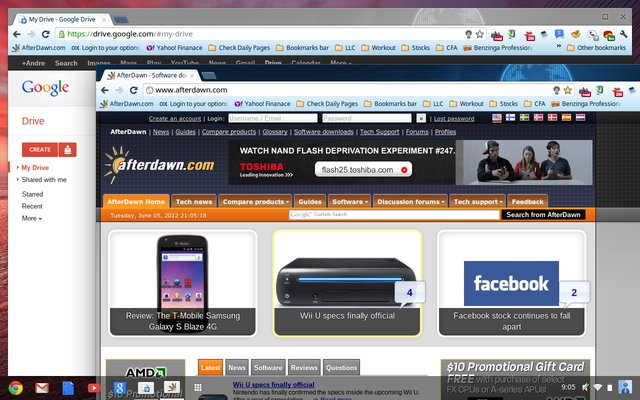Open Facebook stock continues to fall card

point(511,283)
